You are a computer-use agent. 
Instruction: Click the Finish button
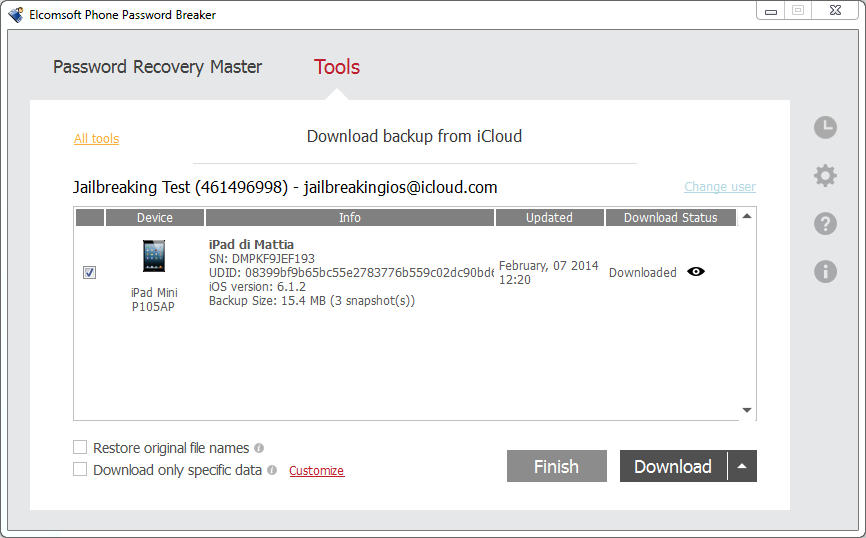click(557, 466)
